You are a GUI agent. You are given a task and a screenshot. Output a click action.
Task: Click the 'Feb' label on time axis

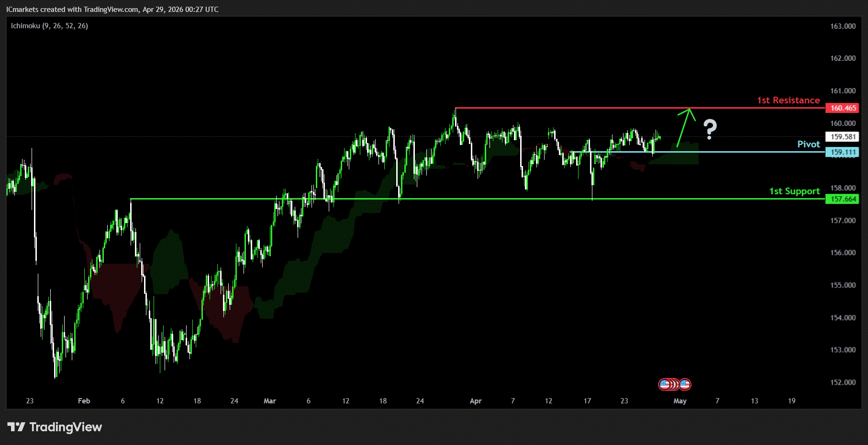[84, 401]
